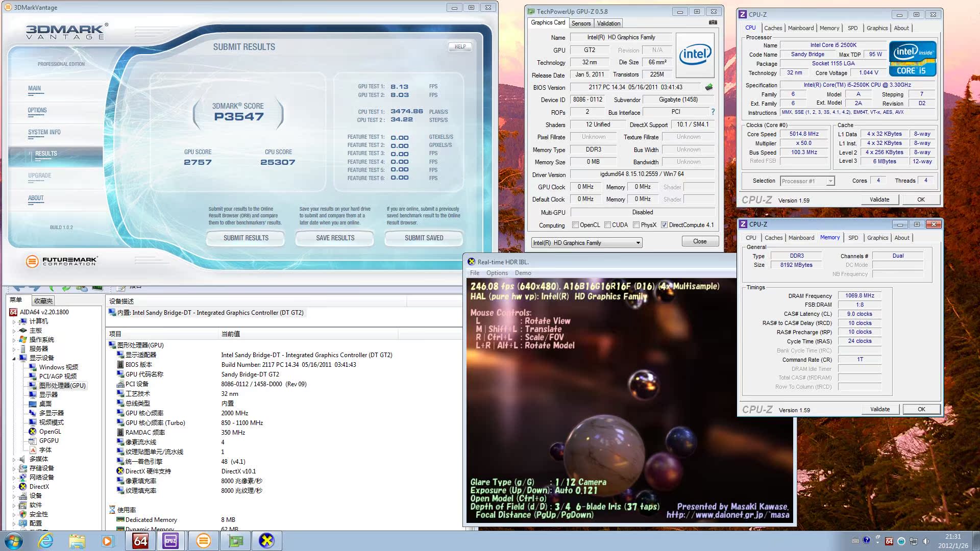
Task: Open Demo menu in HDR IBL window
Action: click(523, 273)
